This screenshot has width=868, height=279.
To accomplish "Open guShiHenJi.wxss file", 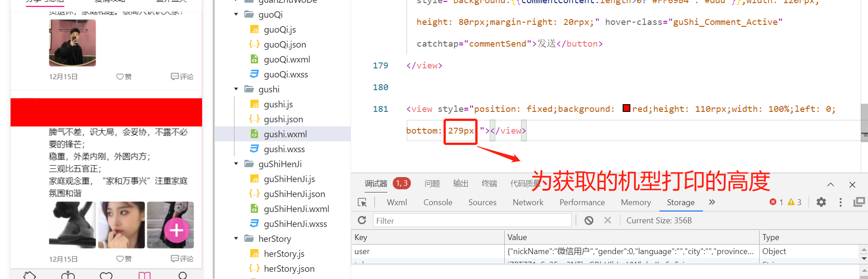I will (295, 224).
